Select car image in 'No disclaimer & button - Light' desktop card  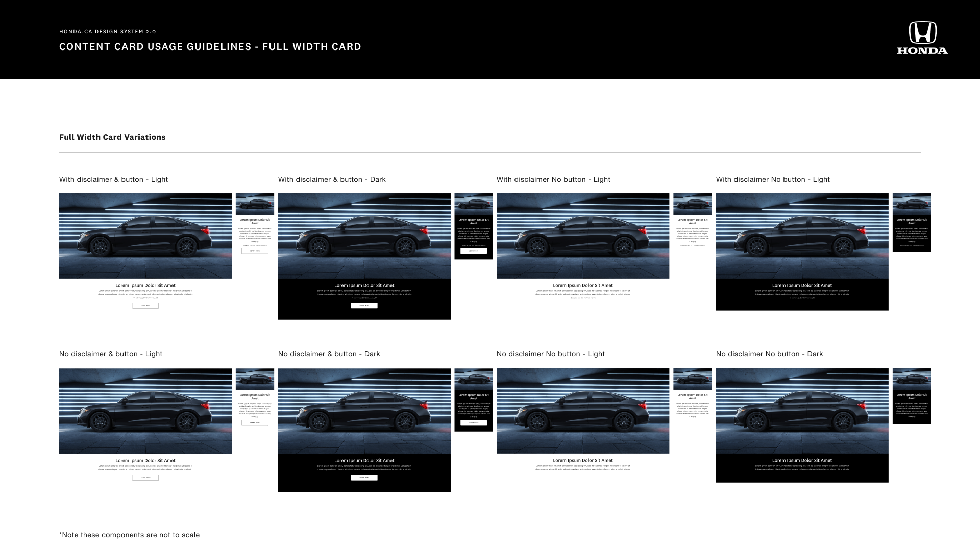pyautogui.click(x=145, y=411)
